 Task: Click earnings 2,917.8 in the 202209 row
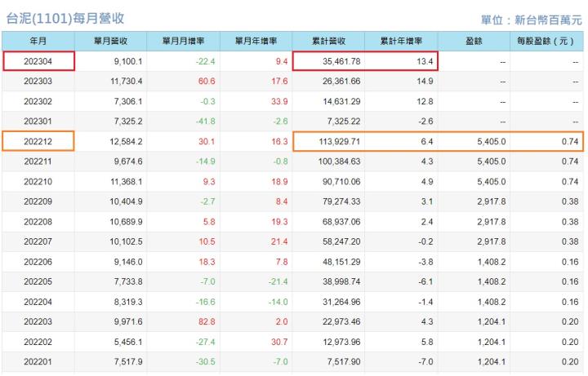click(492, 201)
